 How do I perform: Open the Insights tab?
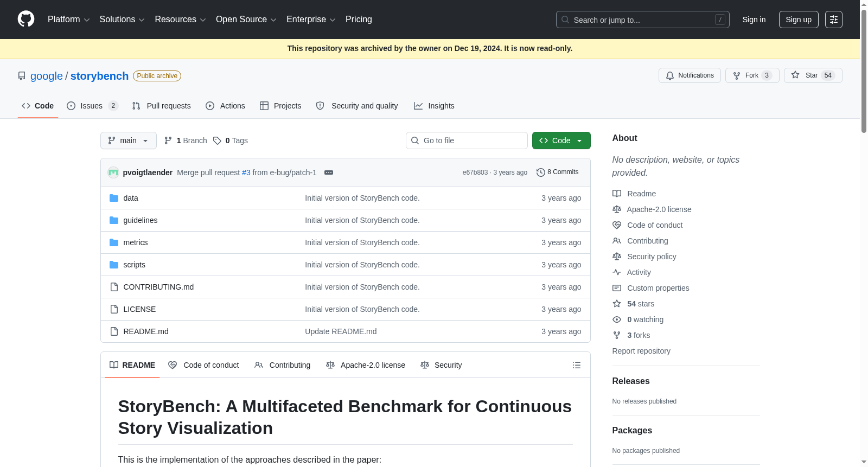coord(434,106)
